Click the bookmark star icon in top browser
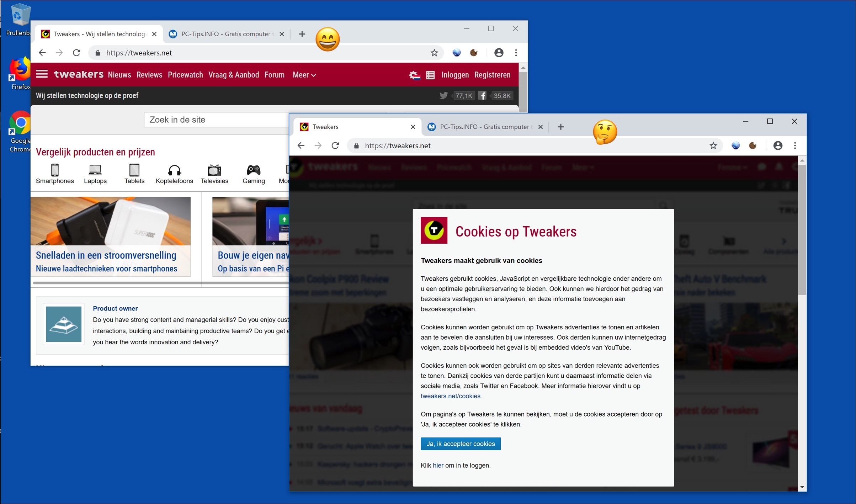Viewport: 856px width, 504px height. click(x=433, y=53)
